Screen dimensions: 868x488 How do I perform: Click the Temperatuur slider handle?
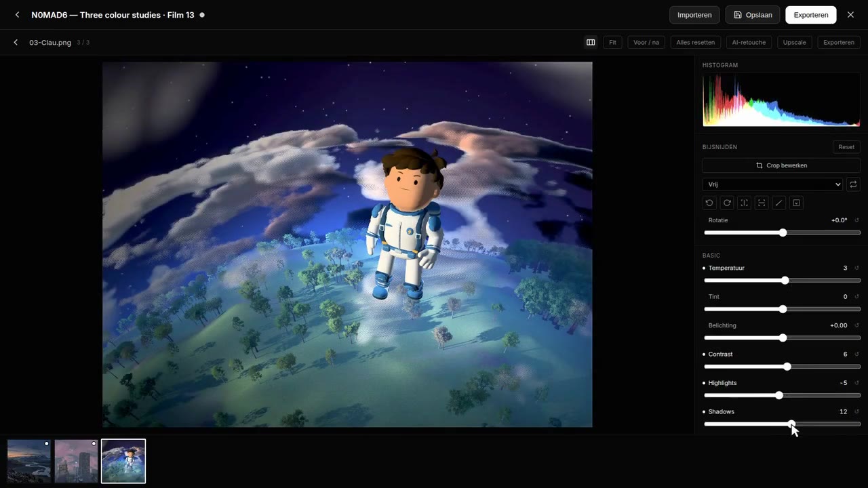[x=785, y=281]
